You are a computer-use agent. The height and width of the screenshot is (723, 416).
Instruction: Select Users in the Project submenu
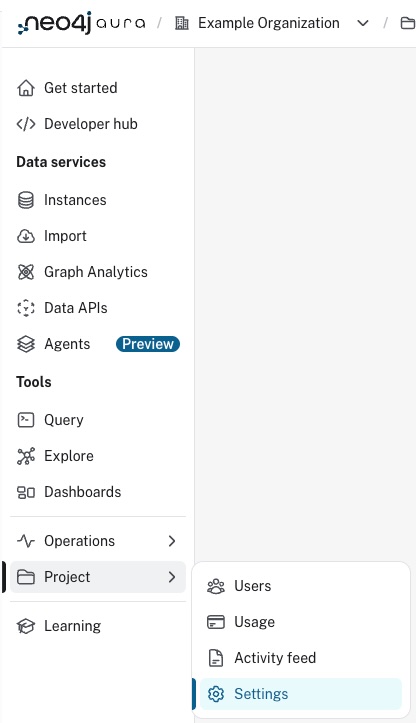point(301,586)
